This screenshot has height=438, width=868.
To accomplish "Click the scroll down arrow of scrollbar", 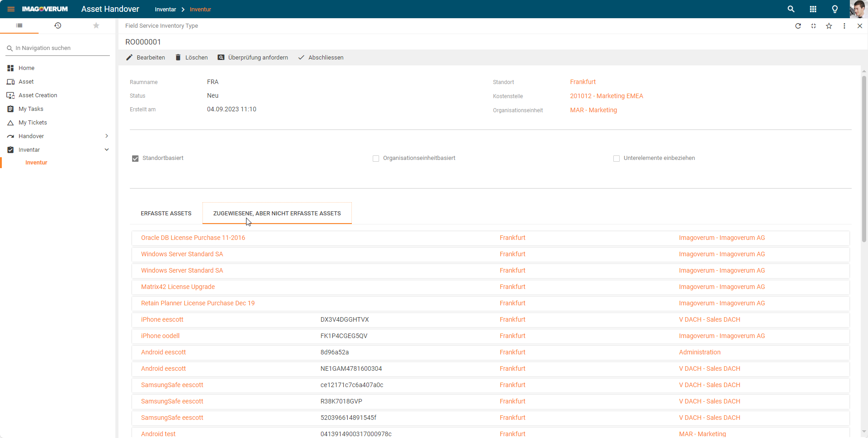I will [864, 432].
